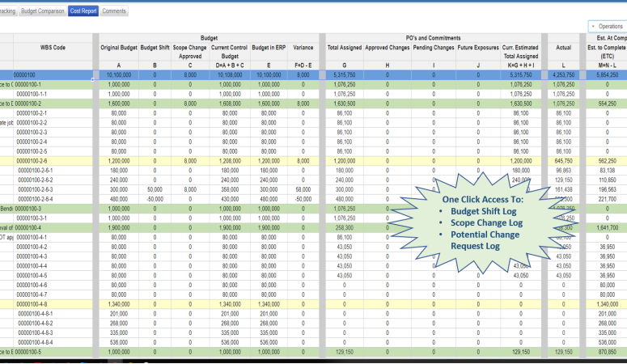
Task: Select the Pending Changes column header
Action: tap(434, 48)
